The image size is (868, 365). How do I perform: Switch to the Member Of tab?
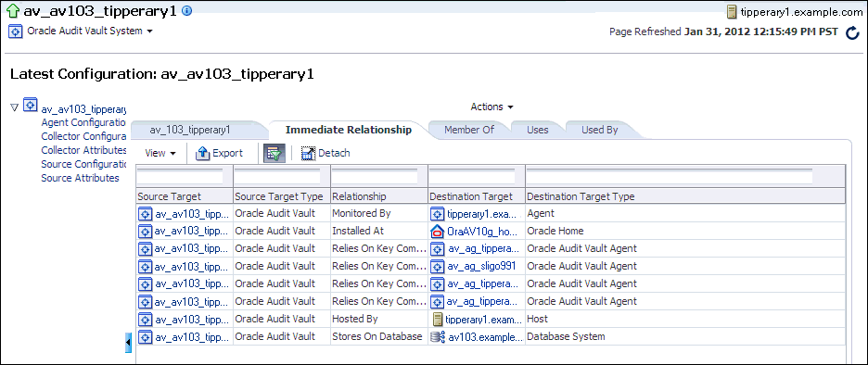469,130
